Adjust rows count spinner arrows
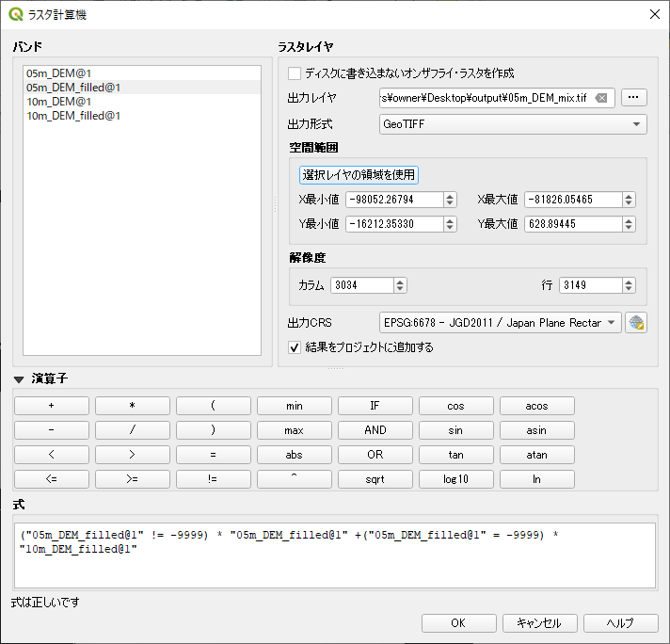This screenshot has width=670, height=644. (629, 285)
